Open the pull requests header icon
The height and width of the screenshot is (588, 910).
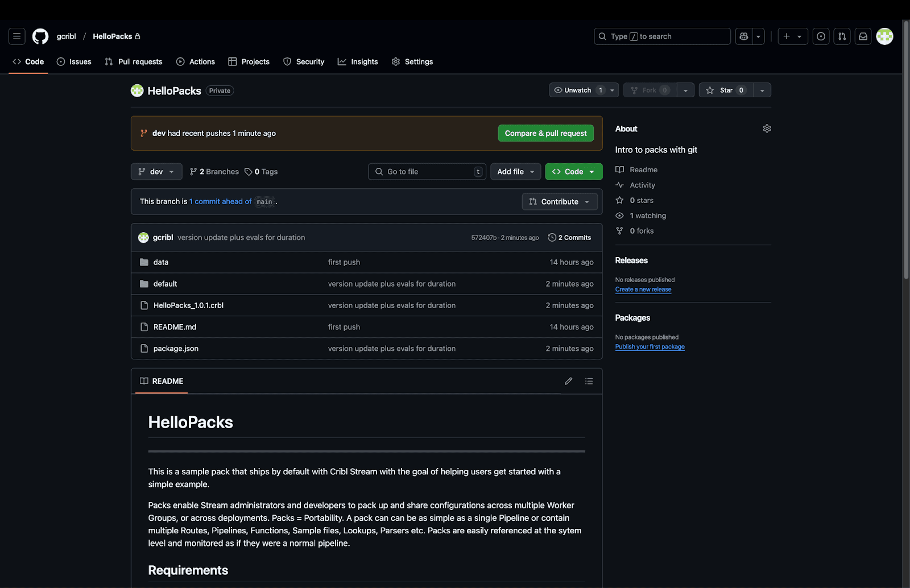842,36
